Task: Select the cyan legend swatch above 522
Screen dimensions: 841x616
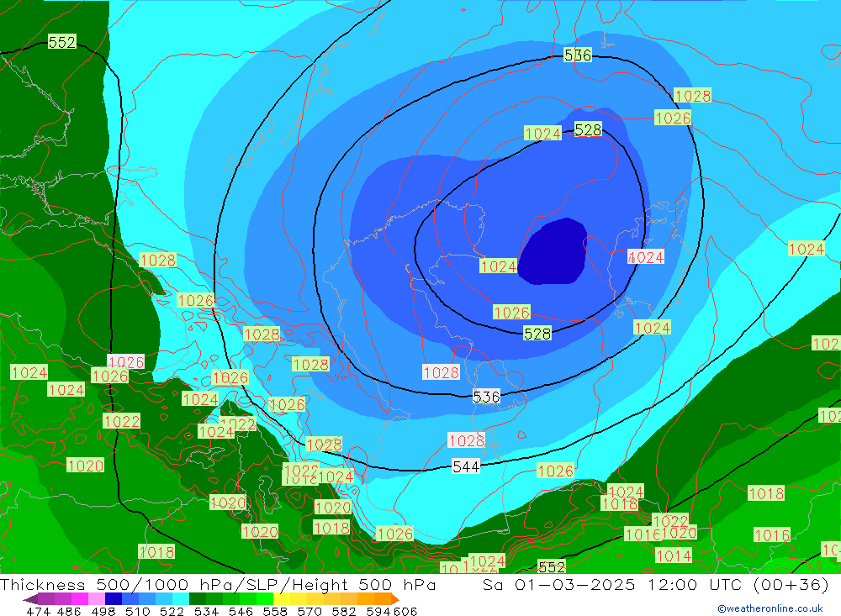Action: click(x=181, y=599)
